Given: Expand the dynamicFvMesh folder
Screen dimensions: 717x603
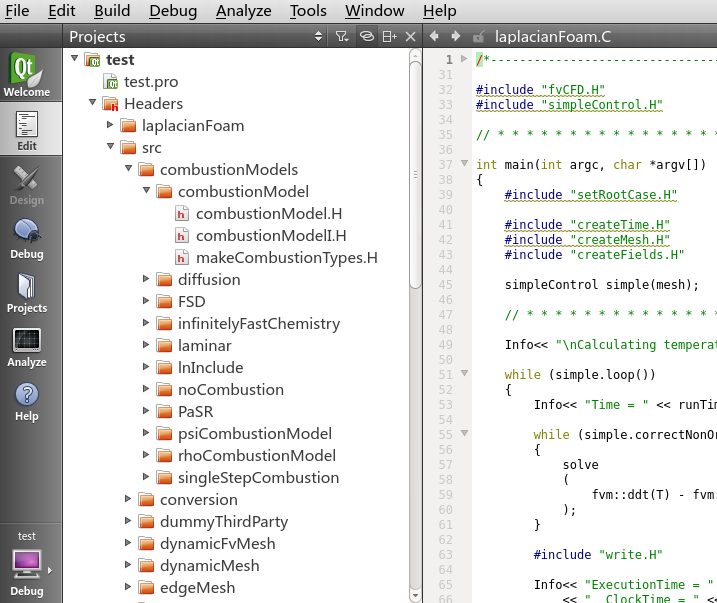Looking at the screenshot, I should point(128,543).
